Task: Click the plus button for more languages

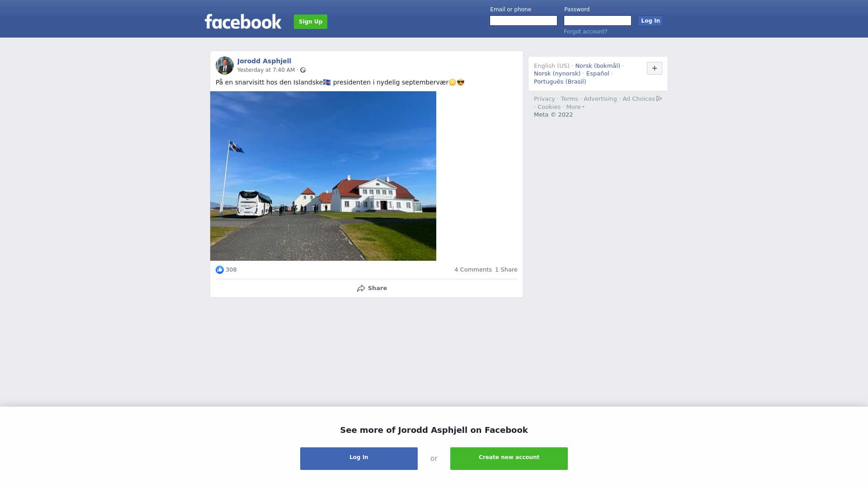Action: click(x=655, y=68)
